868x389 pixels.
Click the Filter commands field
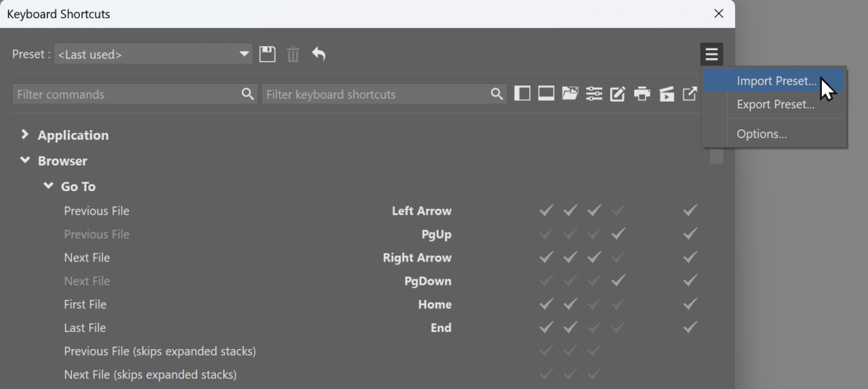134,94
